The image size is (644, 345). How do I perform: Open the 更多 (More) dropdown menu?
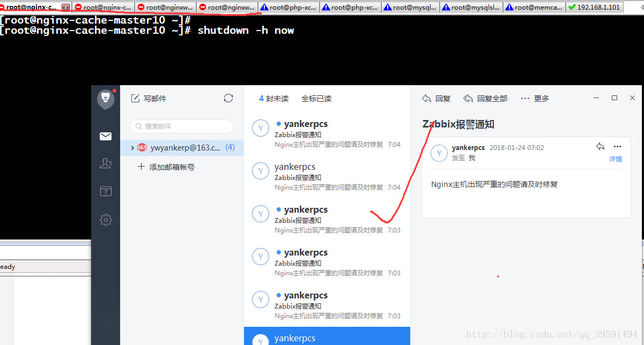(542, 98)
